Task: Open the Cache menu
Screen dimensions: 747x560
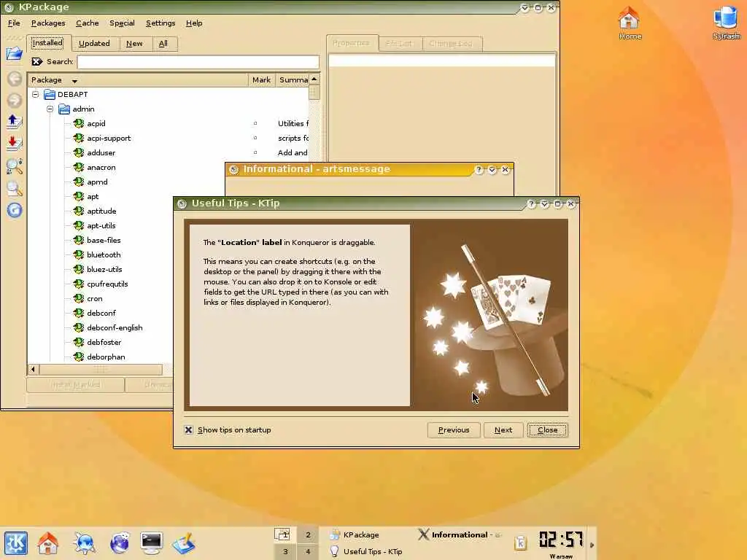Action: [88, 23]
